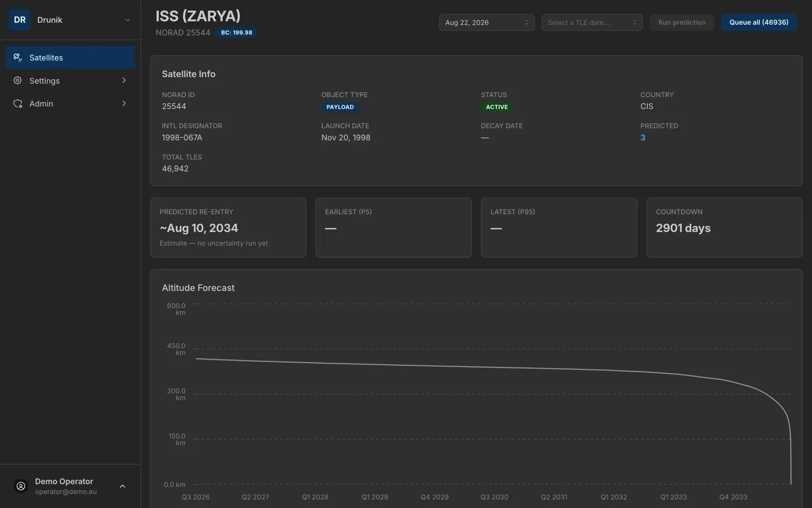Expand the Settings submenu chevron
Viewport: 812px width, 508px height.
124,81
